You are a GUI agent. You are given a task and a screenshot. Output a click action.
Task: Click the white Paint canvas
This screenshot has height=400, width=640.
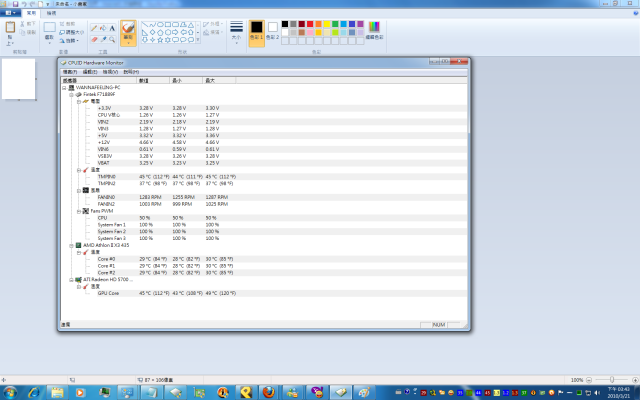[18, 79]
